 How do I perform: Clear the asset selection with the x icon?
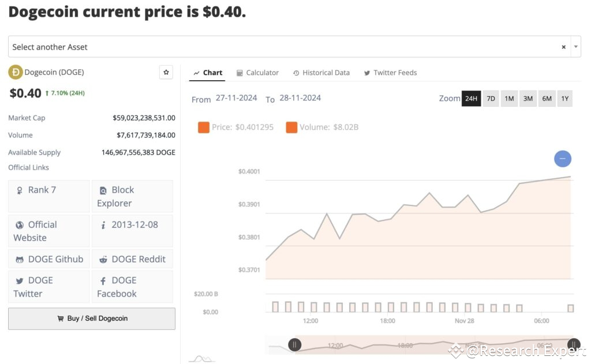pyautogui.click(x=563, y=47)
